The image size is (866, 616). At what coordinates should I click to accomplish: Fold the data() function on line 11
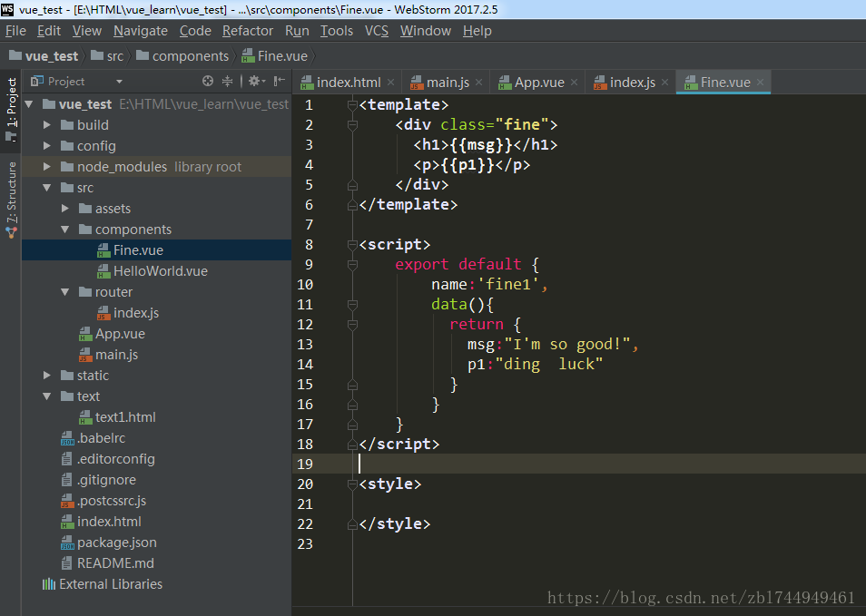(x=352, y=304)
